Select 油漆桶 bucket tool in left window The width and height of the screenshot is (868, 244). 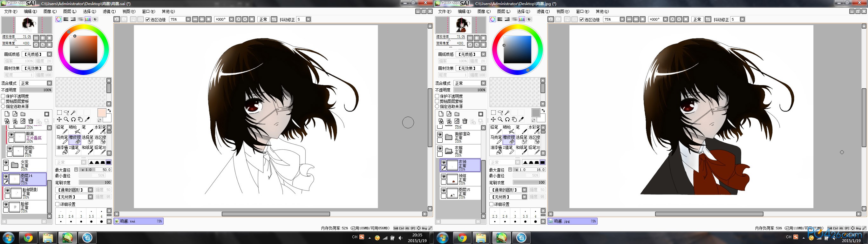coord(62,150)
